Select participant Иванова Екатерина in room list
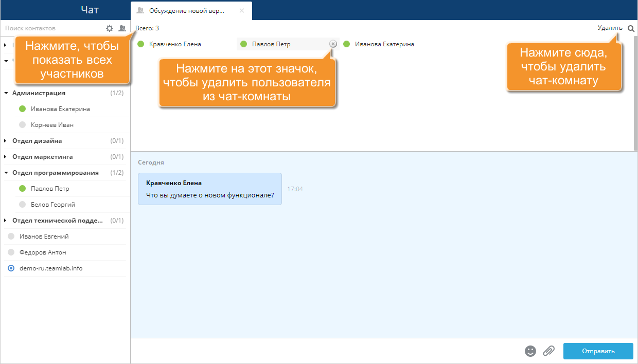The width and height of the screenshot is (638, 364). tap(384, 44)
